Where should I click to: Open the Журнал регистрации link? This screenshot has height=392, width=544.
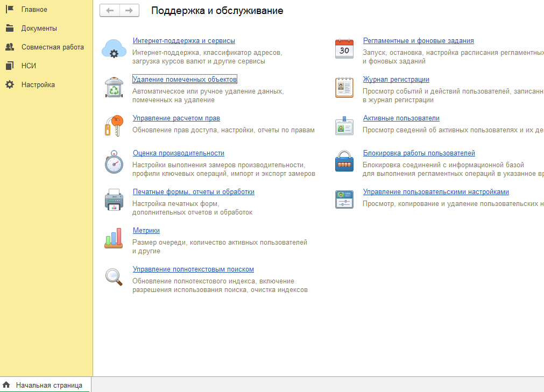tap(396, 80)
